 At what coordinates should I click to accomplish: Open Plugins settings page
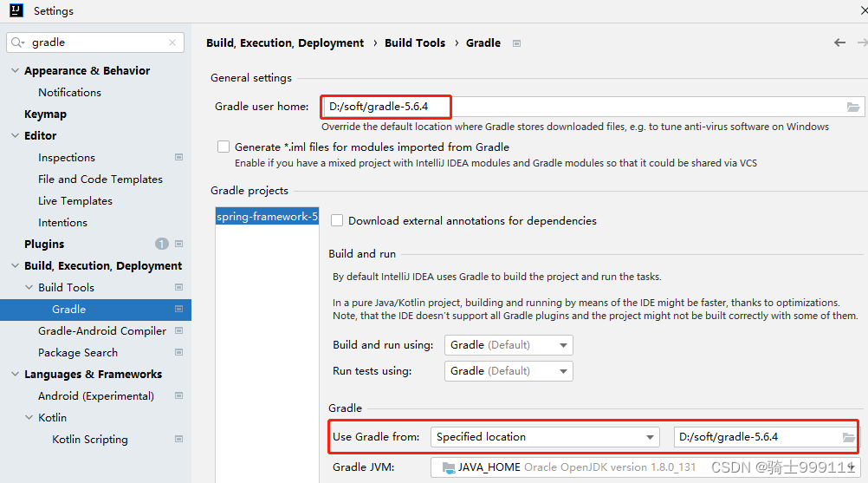click(x=44, y=245)
